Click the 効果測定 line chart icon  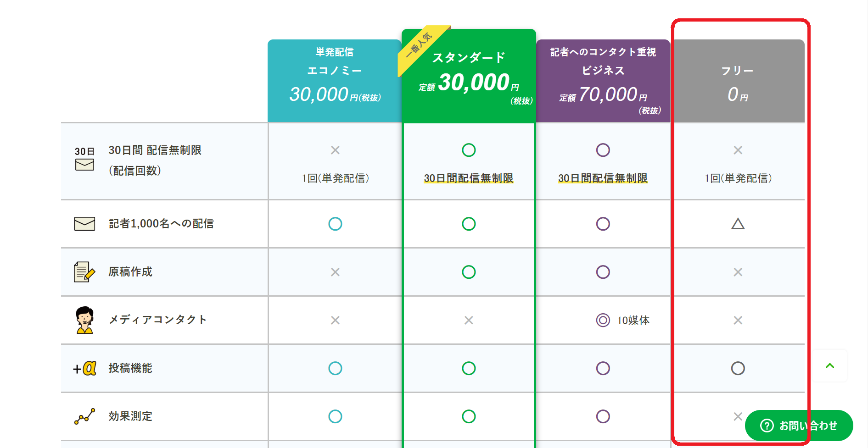[84, 416]
